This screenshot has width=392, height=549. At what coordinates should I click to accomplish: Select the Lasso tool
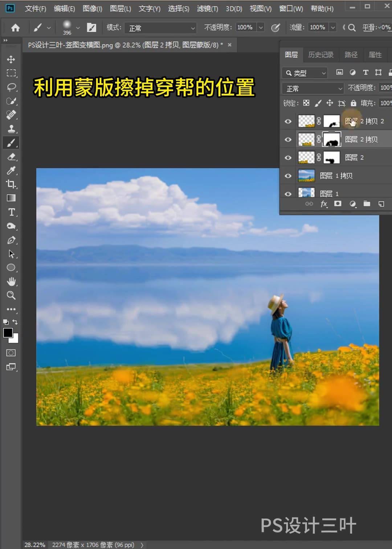[x=11, y=87]
